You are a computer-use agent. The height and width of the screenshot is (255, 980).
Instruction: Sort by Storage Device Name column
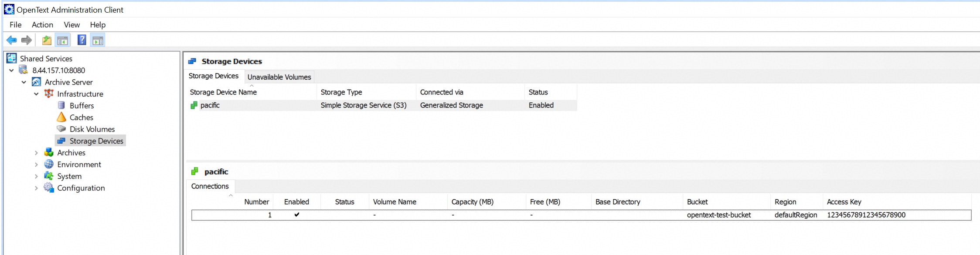[x=251, y=92]
